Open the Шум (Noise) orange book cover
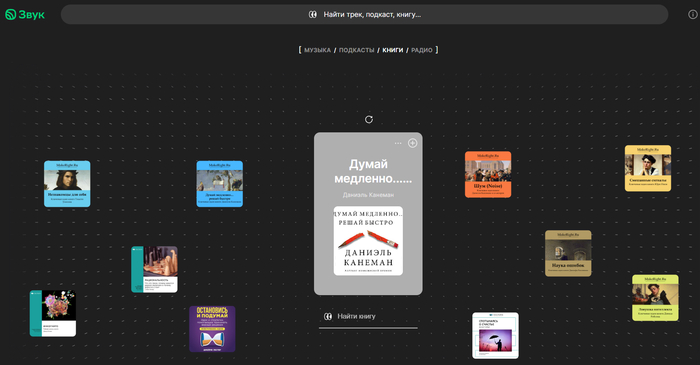Image resolution: width=700 pixels, height=365 pixels. pyautogui.click(x=488, y=174)
